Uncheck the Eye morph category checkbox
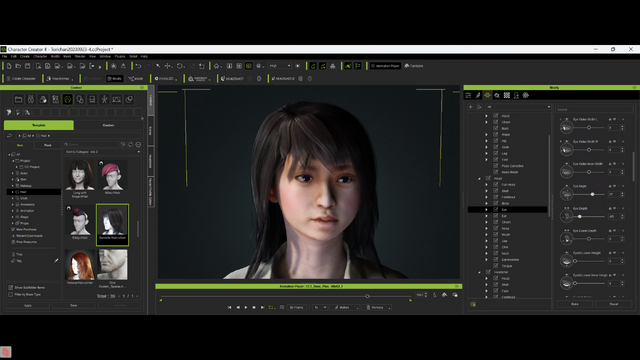The width and height of the screenshot is (640, 360). click(x=496, y=209)
